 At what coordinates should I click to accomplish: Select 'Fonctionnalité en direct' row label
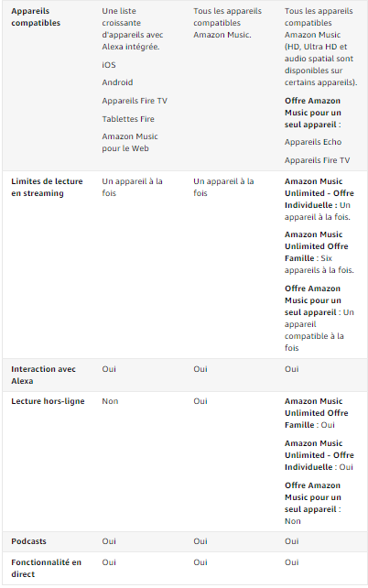[46, 568]
